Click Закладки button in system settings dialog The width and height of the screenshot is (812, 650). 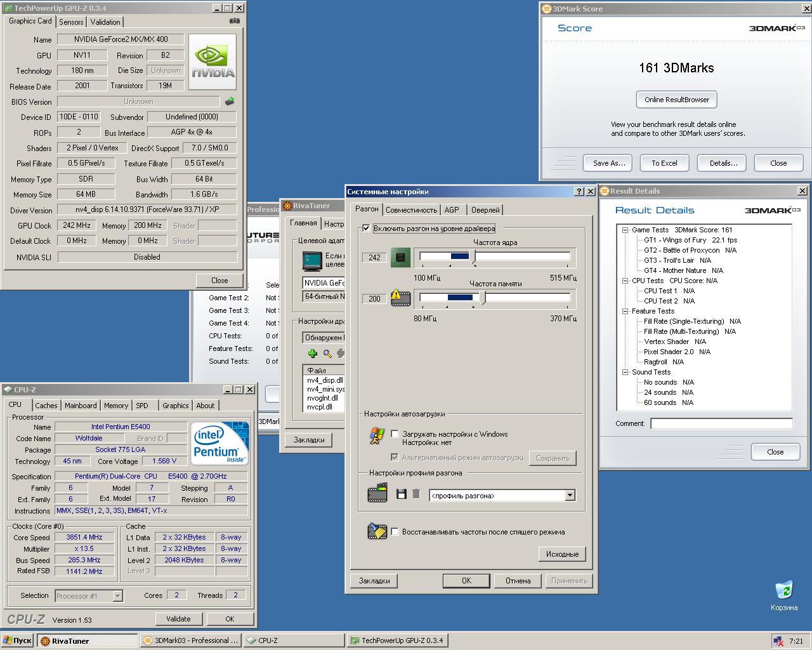pos(374,580)
